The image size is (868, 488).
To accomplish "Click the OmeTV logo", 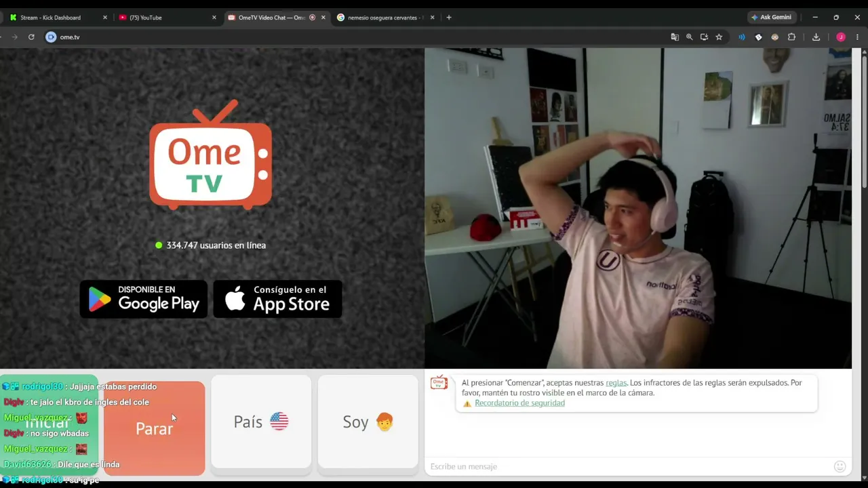I will pos(210,155).
